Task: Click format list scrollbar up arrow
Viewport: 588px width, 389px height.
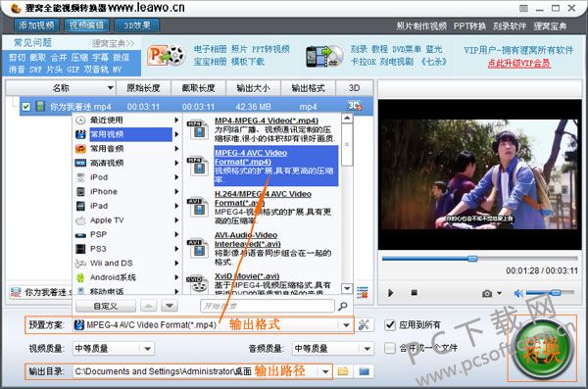Action: [x=347, y=119]
